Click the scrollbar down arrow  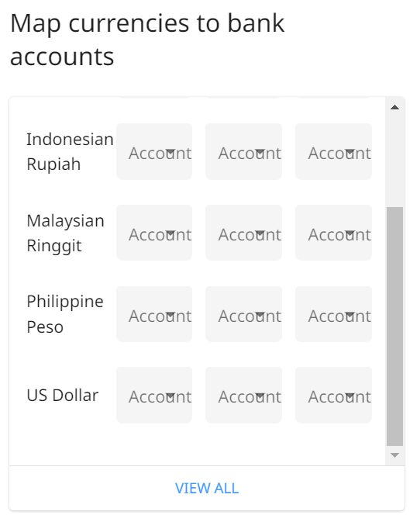click(x=394, y=455)
